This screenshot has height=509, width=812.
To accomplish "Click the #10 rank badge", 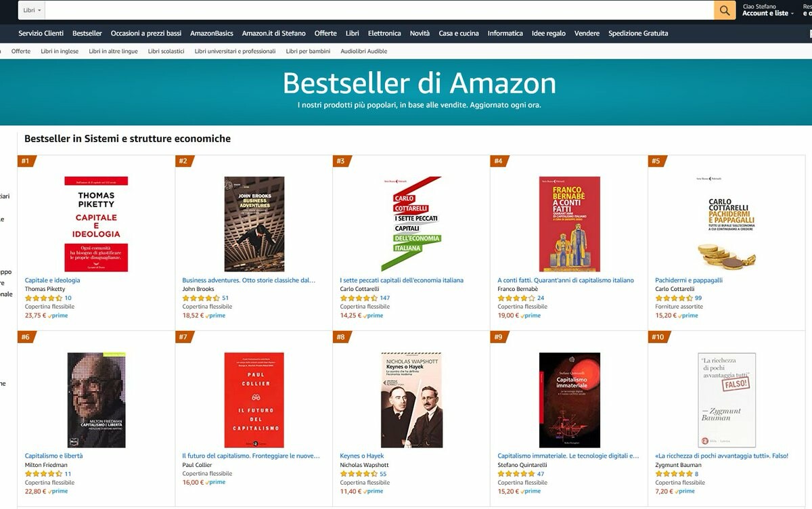I will coord(658,337).
